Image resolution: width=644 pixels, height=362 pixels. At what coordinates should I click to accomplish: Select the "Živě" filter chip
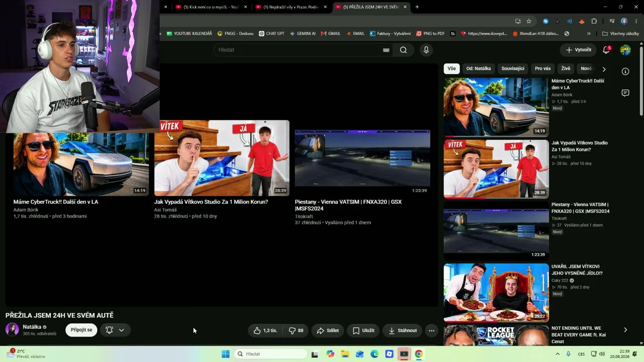click(x=566, y=68)
